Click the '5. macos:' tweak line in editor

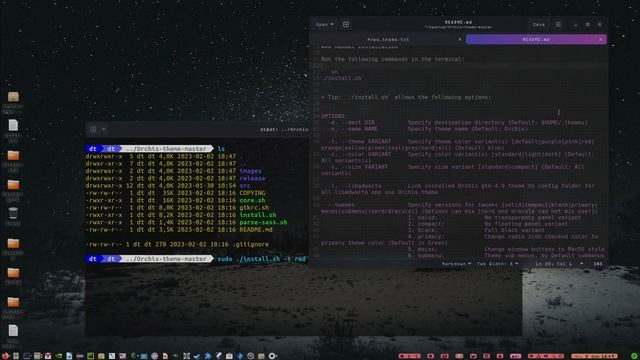pos(506,249)
